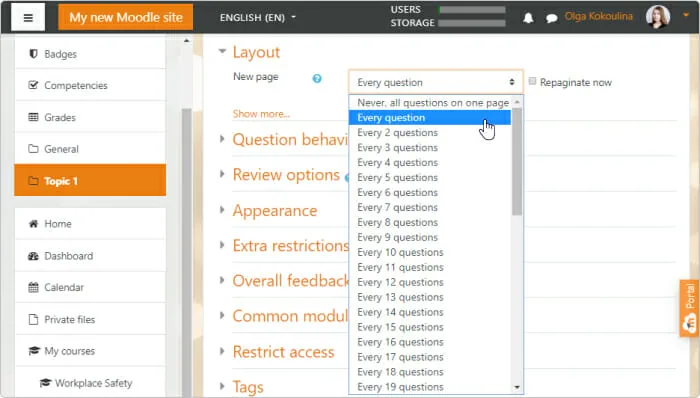Click the orange Portal side tab

(690, 308)
